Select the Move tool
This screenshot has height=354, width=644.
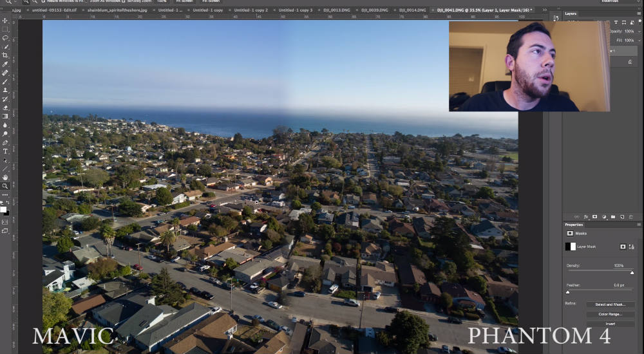pos(5,21)
